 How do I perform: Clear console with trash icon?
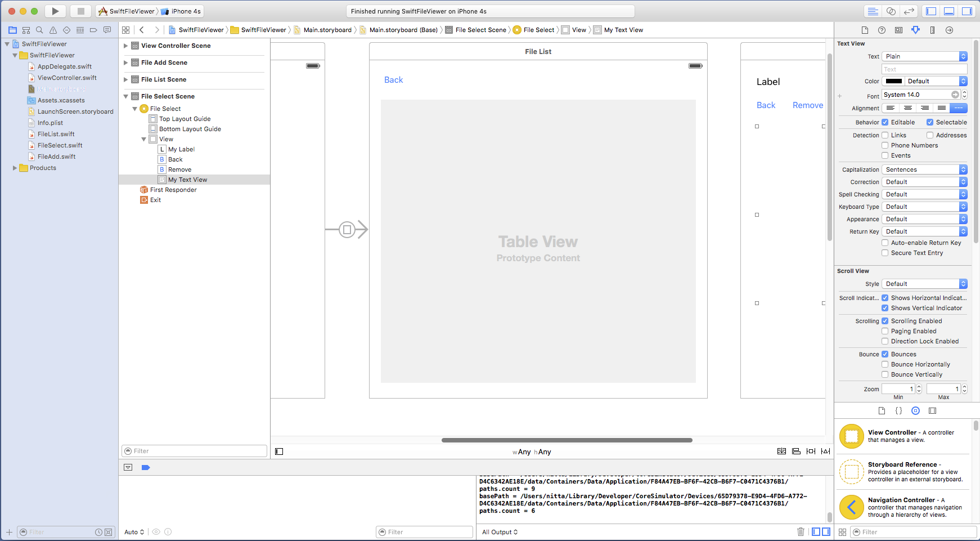[801, 532]
